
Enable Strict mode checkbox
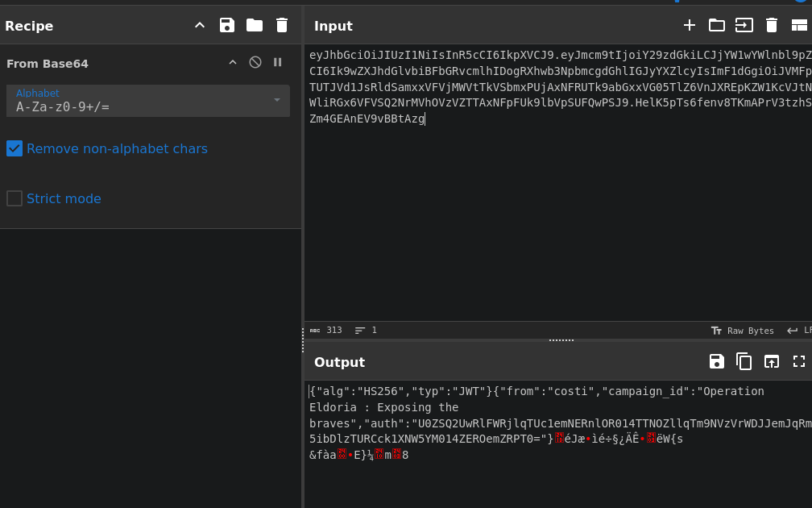14,198
